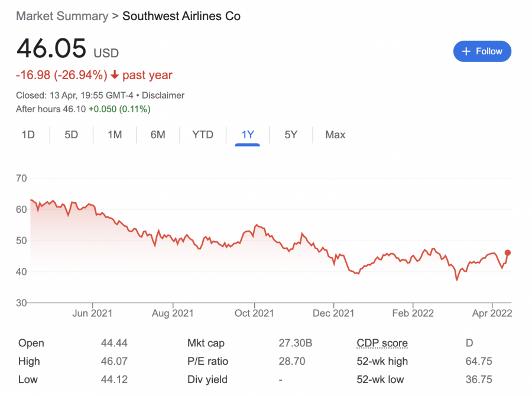Click the Oct 2021 label on chart axis

pyautogui.click(x=254, y=313)
